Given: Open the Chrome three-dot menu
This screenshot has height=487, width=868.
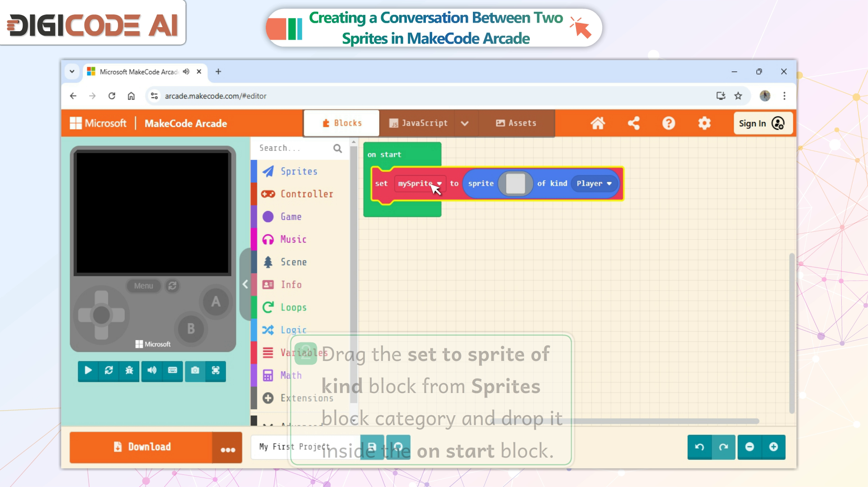Looking at the screenshot, I should (x=784, y=96).
